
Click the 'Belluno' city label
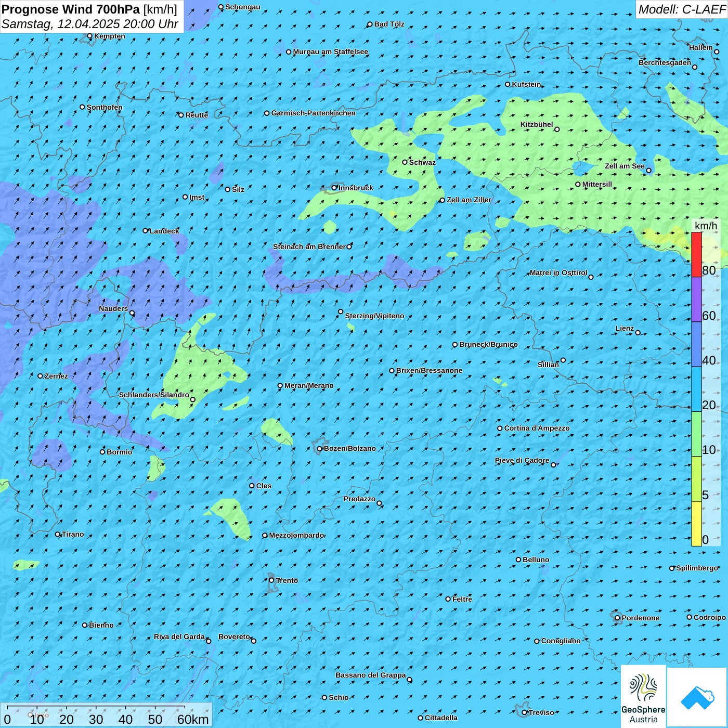tap(536, 560)
